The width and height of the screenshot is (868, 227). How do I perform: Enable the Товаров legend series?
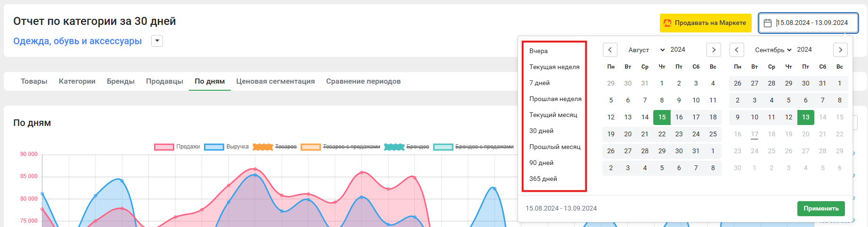[x=275, y=147]
